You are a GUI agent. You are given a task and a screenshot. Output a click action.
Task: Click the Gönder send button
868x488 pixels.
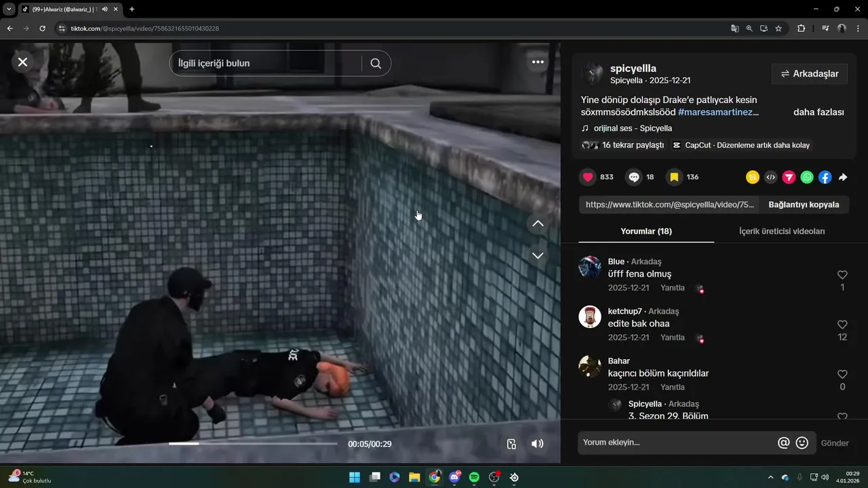[x=835, y=443]
